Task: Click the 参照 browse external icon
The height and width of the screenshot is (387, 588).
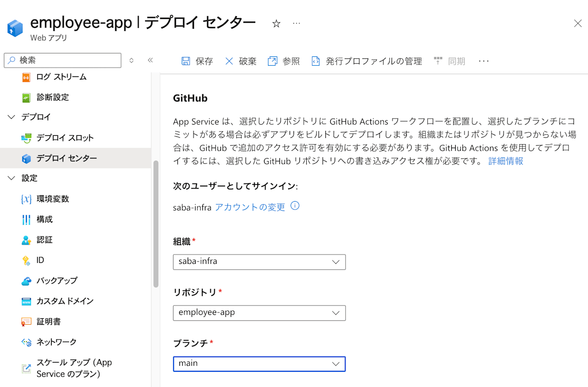Action: [272, 61]
